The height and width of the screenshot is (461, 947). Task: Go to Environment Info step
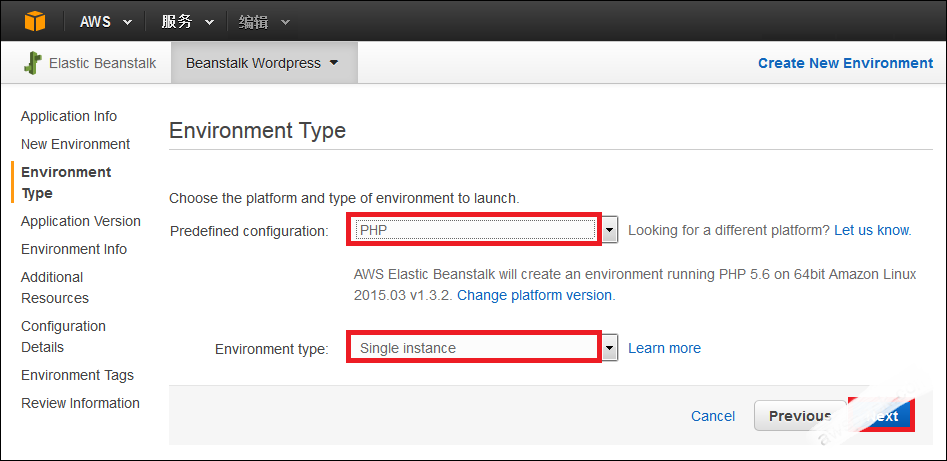point(74,249)
